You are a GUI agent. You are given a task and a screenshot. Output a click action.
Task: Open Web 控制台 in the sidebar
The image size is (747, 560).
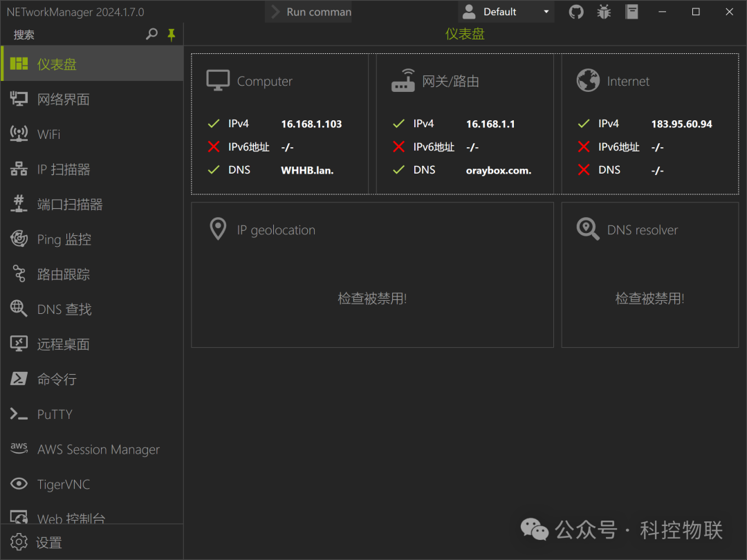92,513
